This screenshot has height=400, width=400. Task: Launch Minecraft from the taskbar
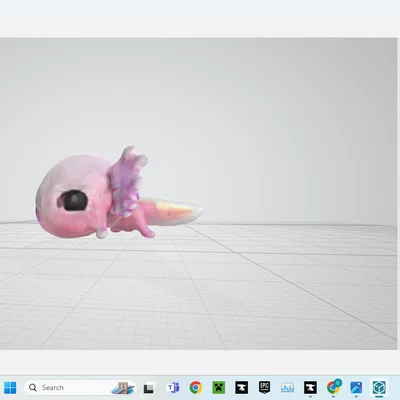click(x=219, y=388)
